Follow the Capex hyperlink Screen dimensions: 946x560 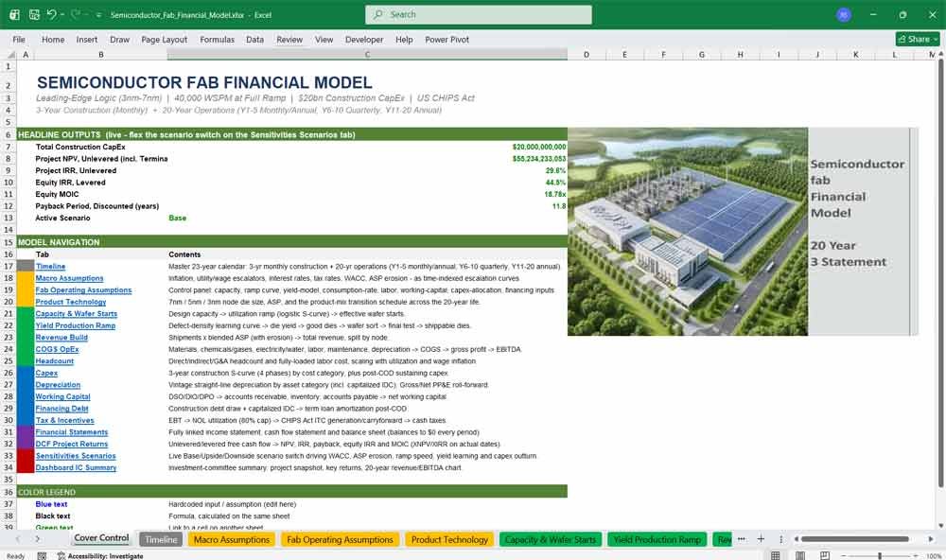[46, 373]
